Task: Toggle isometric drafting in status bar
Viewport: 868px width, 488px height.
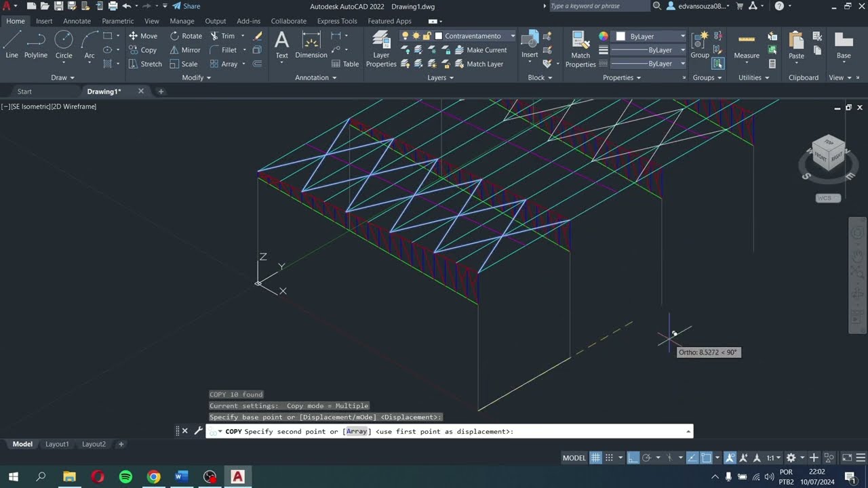Action: 670,457
